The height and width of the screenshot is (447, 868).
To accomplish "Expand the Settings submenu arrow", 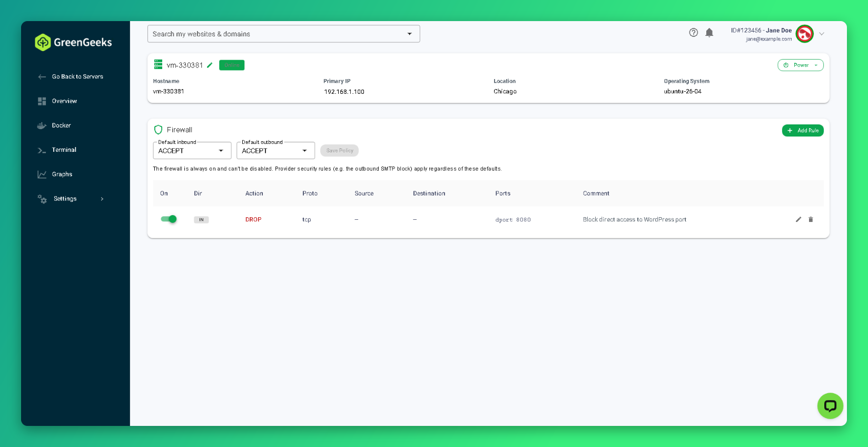I will click(x=102, y=199).
